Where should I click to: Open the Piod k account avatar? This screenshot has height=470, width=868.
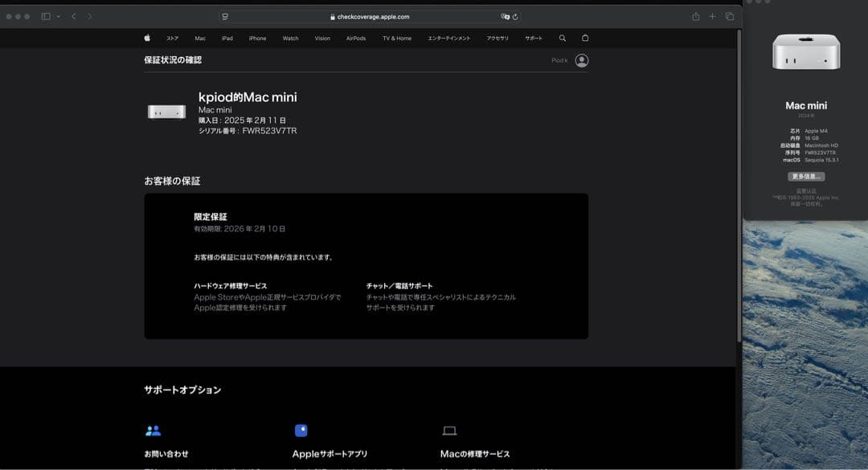(x=581, y=59)
